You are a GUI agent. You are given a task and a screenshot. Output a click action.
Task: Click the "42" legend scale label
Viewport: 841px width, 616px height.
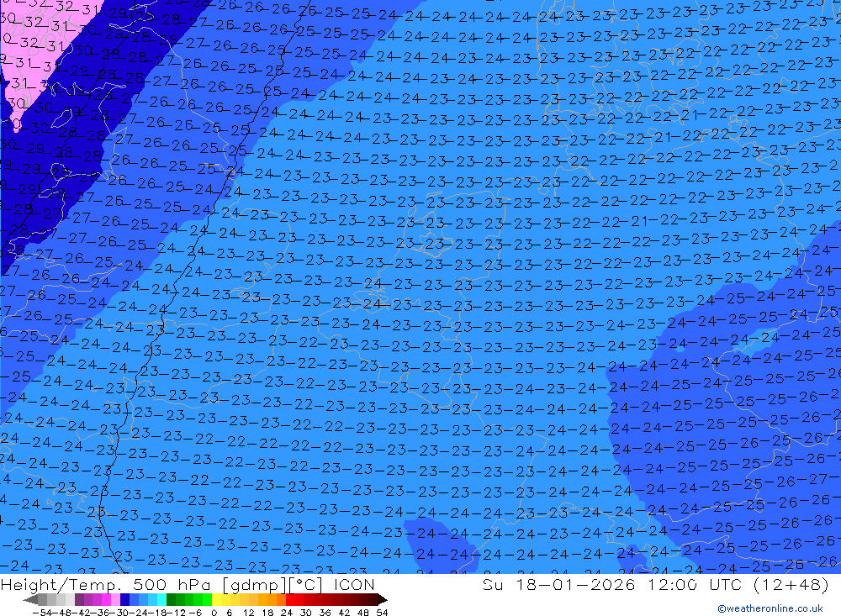[344, 613]
